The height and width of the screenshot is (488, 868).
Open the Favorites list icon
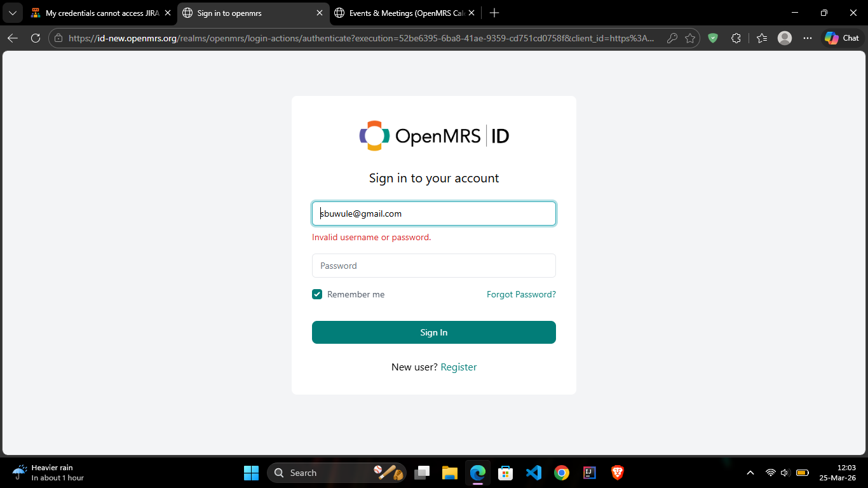coord(762,38)
